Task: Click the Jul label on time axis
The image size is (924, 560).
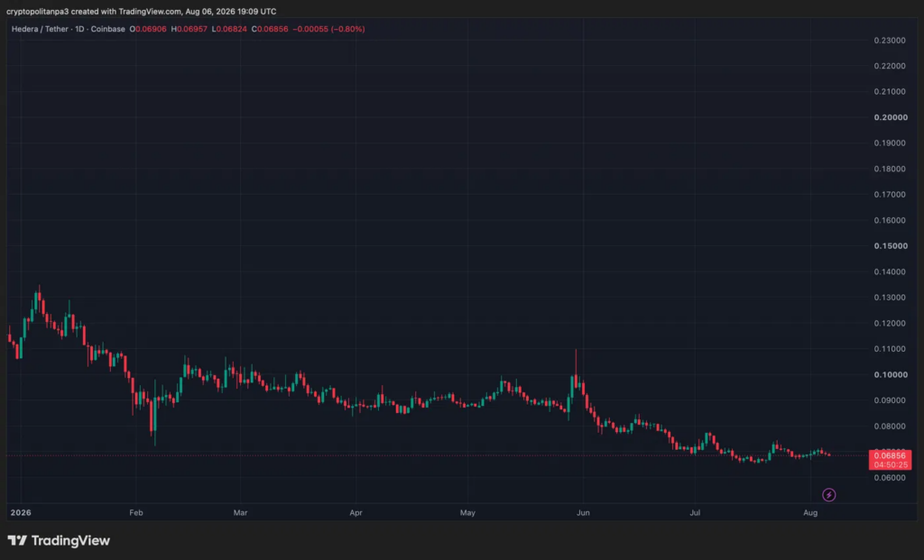Action: point(695,512)
